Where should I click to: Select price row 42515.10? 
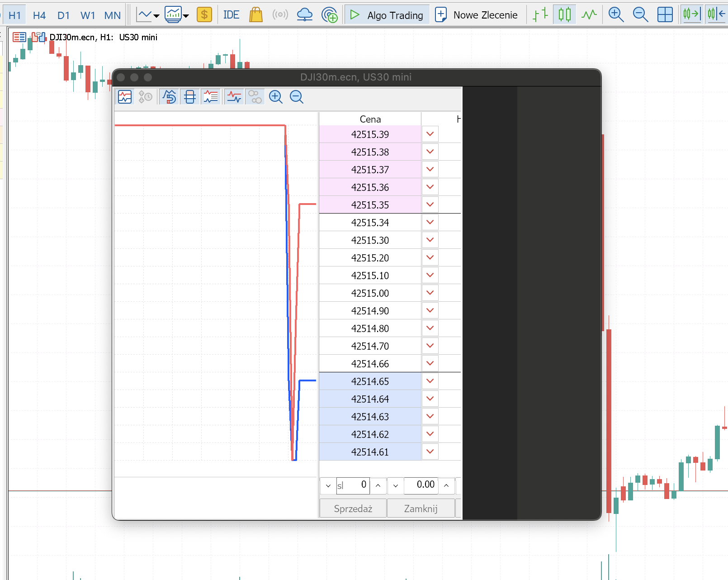(x=370, y=276)
